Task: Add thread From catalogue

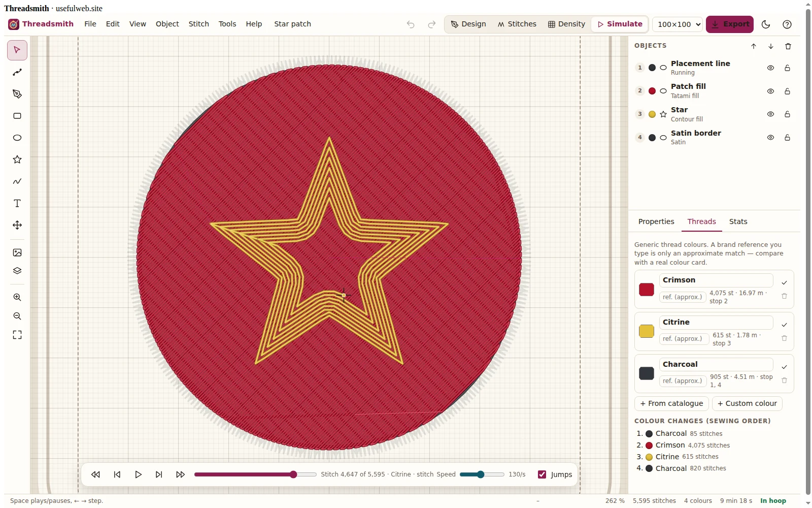Action: (x=671, y=403)
